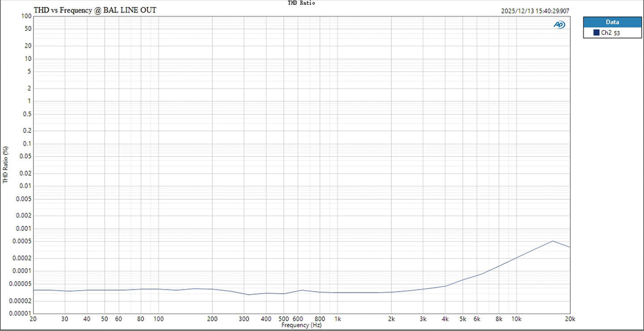Viewport: 644px width, 331px height.
Task: Click the 20k tick label on frequency axis
Action: click(x=569, y=319)
